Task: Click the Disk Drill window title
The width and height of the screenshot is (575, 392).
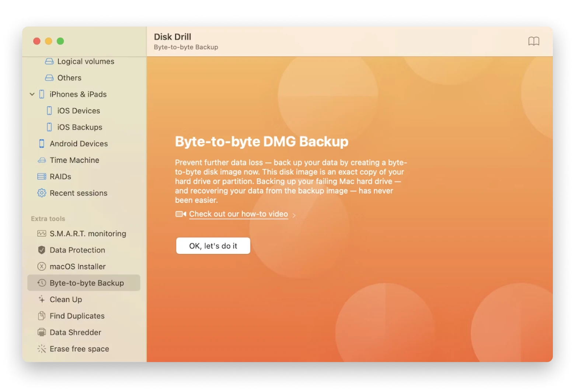Action: pyautogui.click(x=172, y=37)
